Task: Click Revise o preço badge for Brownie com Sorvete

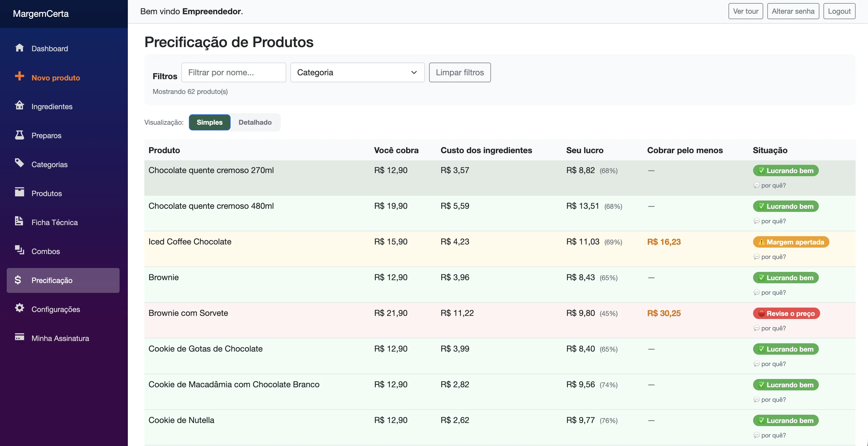Action: (x=786, y=313)
